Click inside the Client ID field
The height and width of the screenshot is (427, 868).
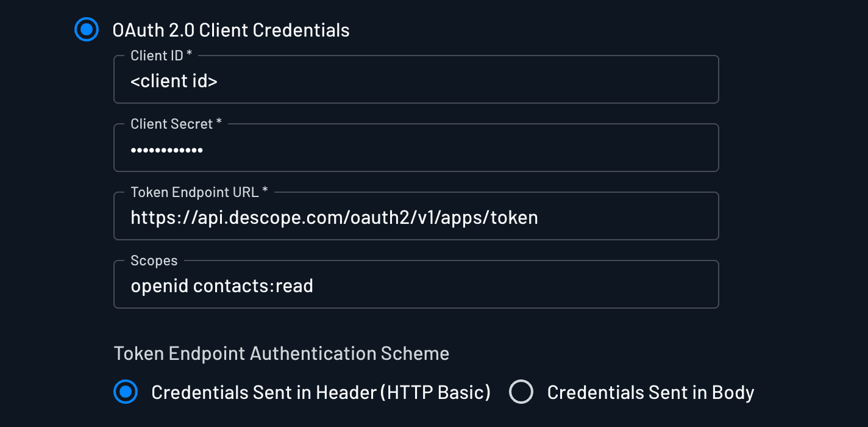coord(416,79)
